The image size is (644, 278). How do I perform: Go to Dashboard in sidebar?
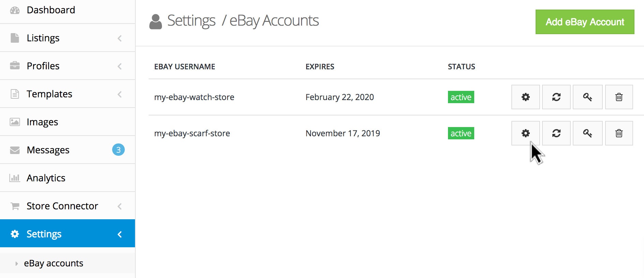pyautogui.click(x=51, y=10)
